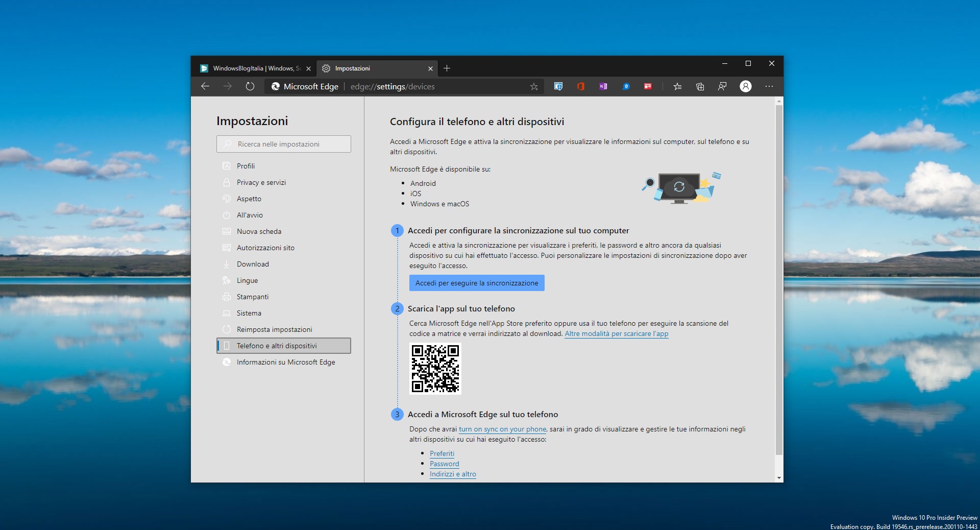Image resolution: width=980 pixels, height=530 pixels.
Task: Open the Stampanti settings section
Action: click(x=284, y=297)
